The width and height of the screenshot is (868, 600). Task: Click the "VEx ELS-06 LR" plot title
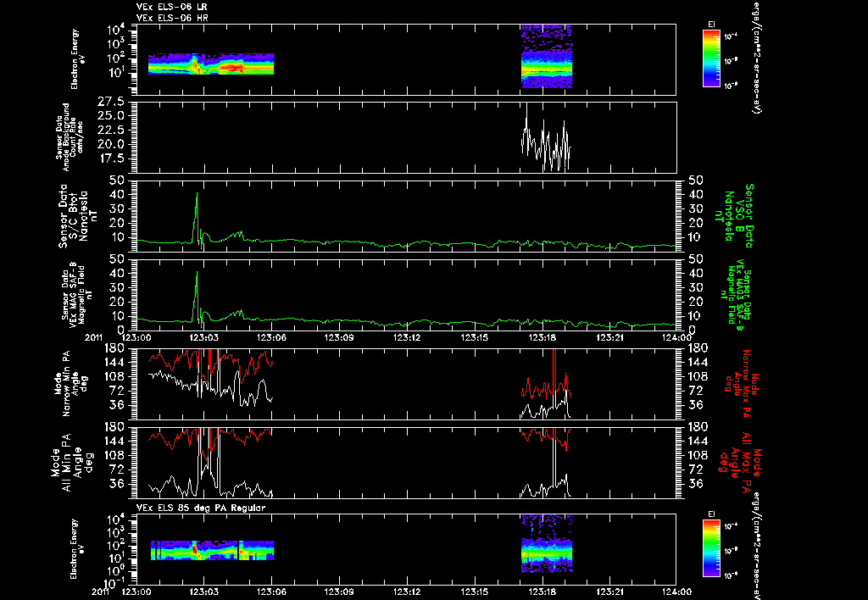[x=171, y=7]
